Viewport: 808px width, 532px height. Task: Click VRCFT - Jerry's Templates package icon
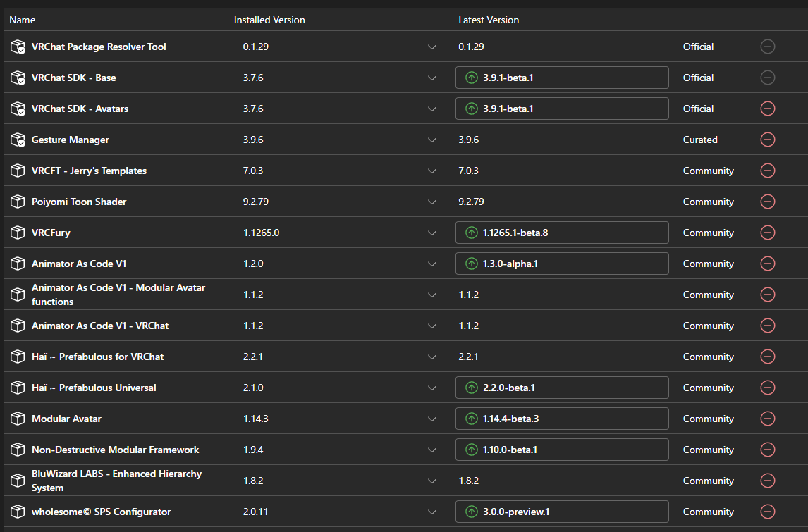tap(18, 171)
